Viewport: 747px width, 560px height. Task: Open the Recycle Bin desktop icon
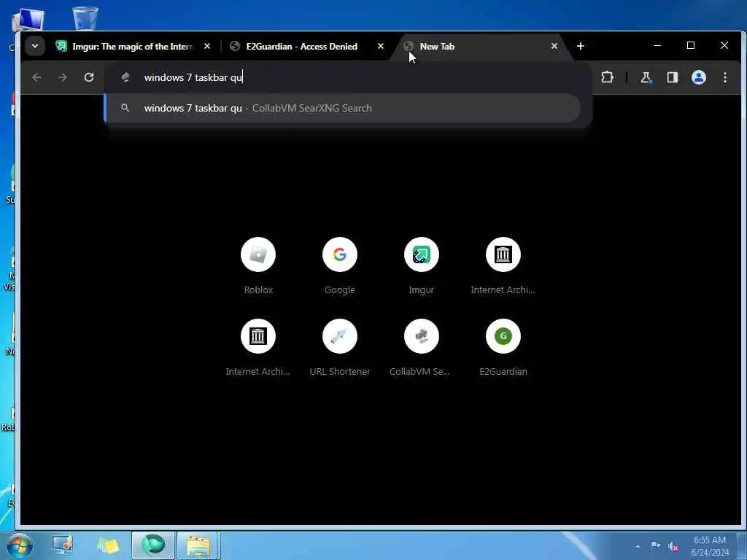coord(85,18)
